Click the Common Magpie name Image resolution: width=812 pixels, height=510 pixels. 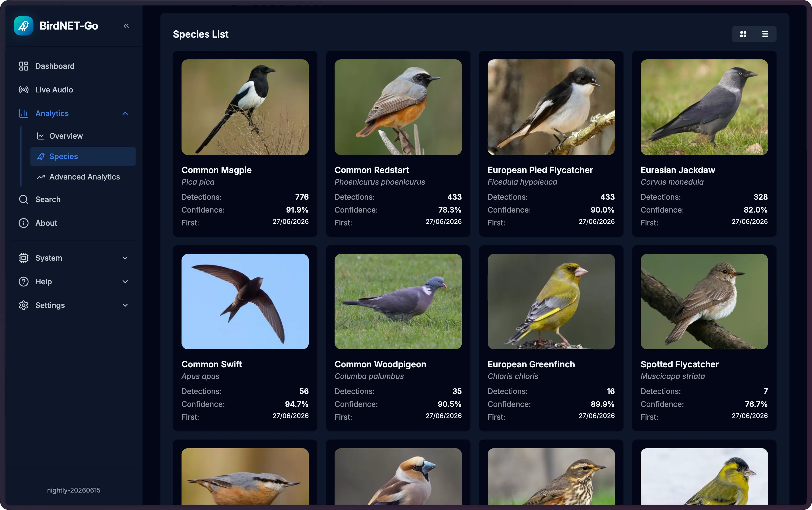(216, 170)
